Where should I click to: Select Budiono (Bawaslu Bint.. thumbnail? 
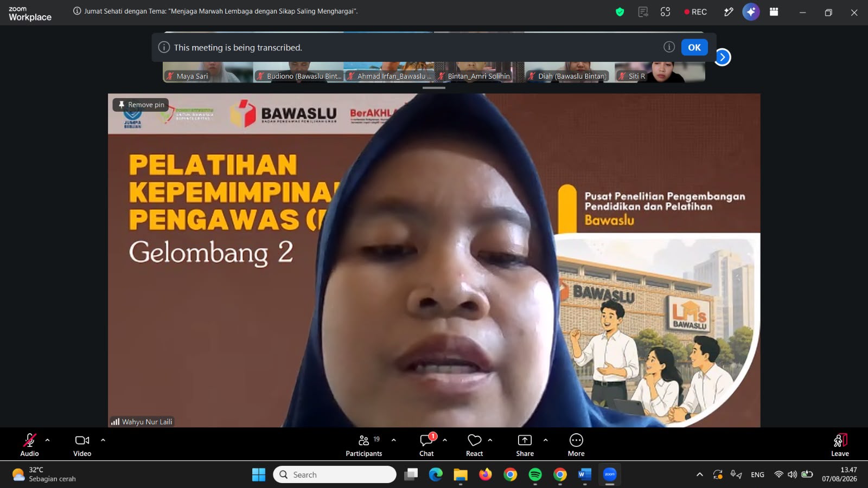(298, 72)
